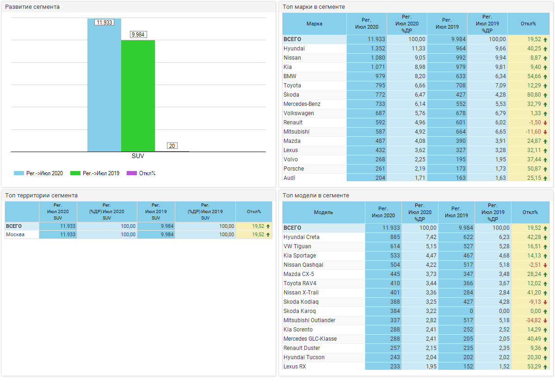Screen dimensions: 555x392
Task: Select the Hyundai Creta model row
Action: (416, 237)
